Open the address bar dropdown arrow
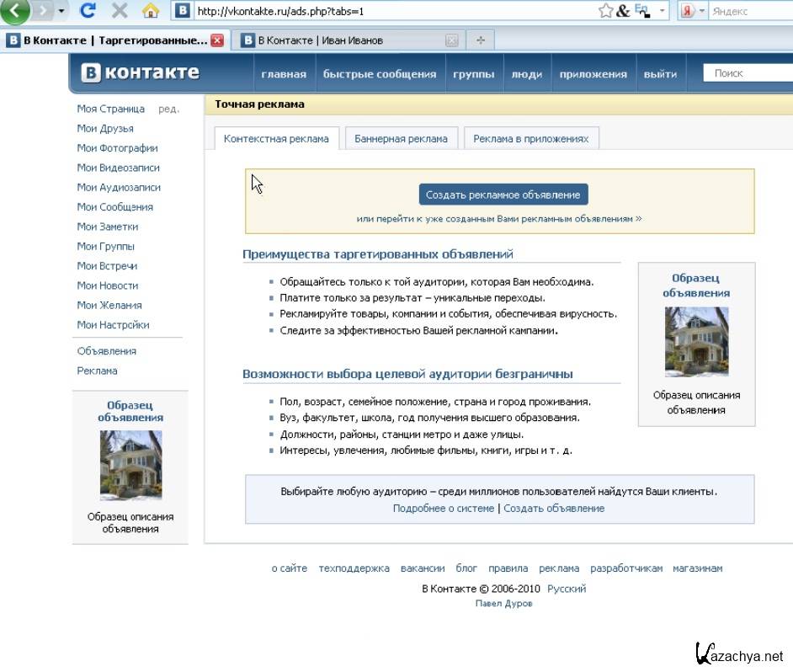The height and width of the screenshot is (672, 793). click(663, 12)
